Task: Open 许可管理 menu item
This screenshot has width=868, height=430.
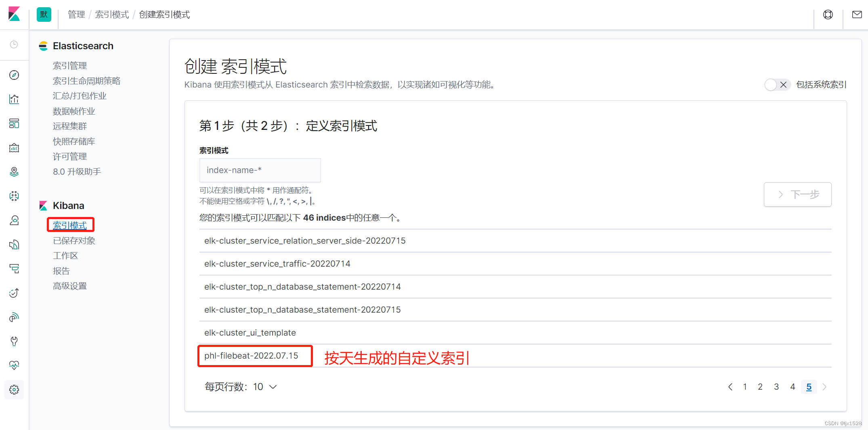Action: [70, 156]
